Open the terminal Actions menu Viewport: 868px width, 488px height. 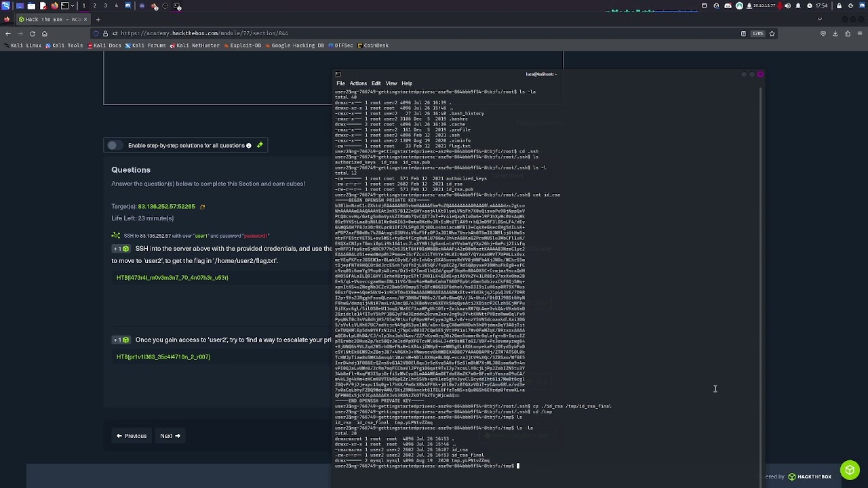358,83
